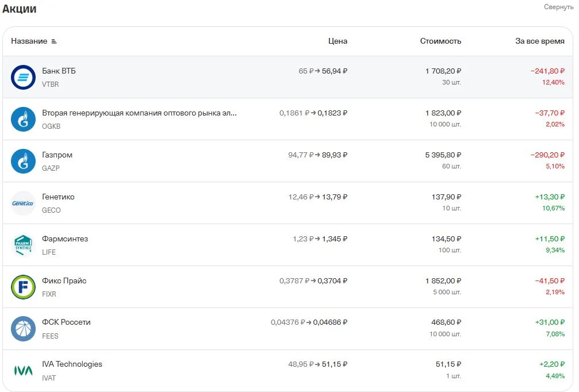Open the Газпром stock name
The image size is (579, 392).
[x=57, y=155]
